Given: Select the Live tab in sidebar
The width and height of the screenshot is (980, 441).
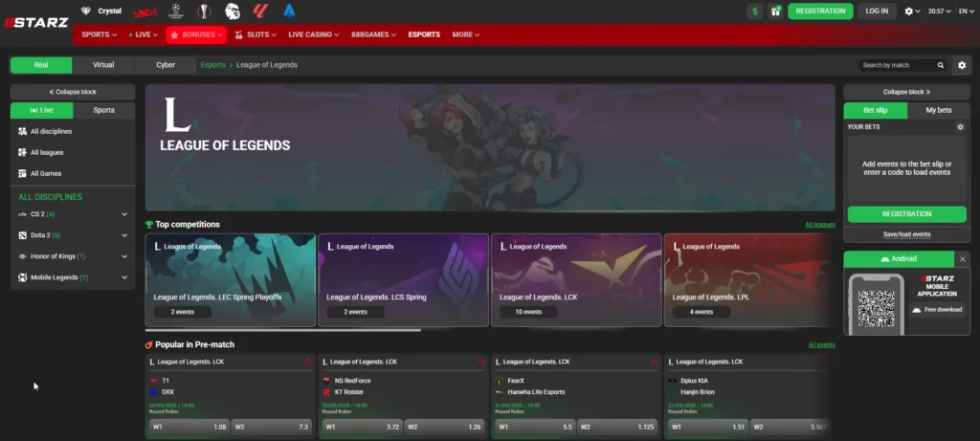Looking at the screenshot, I should pyautogui.click(x=42, y=111).
